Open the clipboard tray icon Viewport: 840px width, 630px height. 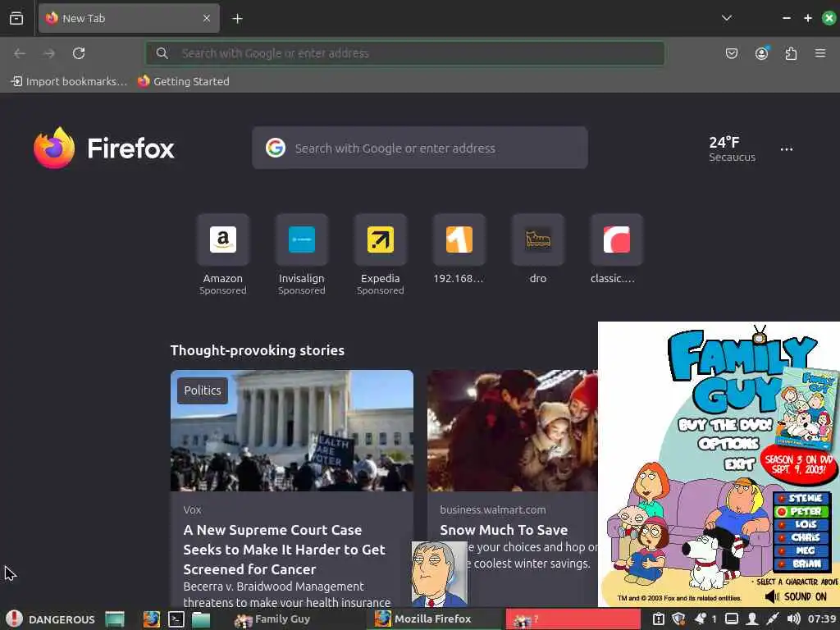[x=659, y=619]
